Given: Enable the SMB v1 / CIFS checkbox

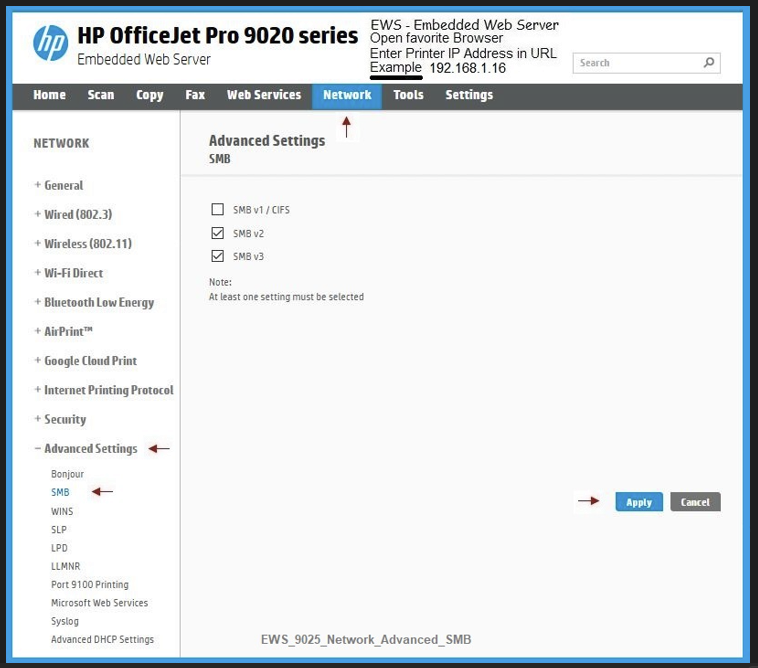Looking at the screenshot, I should tap(218, 209).
